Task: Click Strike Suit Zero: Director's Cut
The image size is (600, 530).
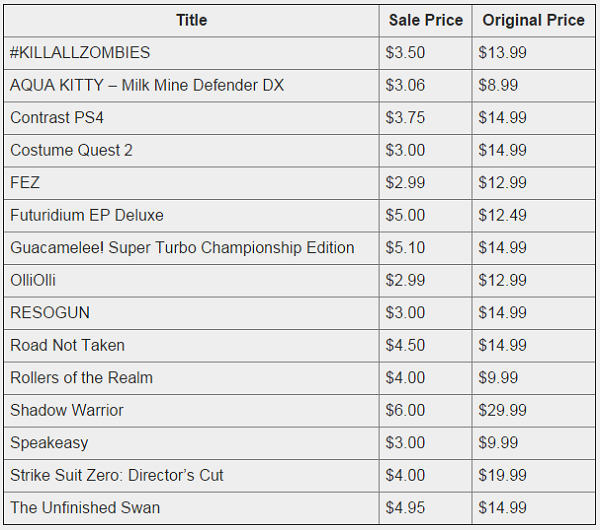Action: [x=117, y=475]
